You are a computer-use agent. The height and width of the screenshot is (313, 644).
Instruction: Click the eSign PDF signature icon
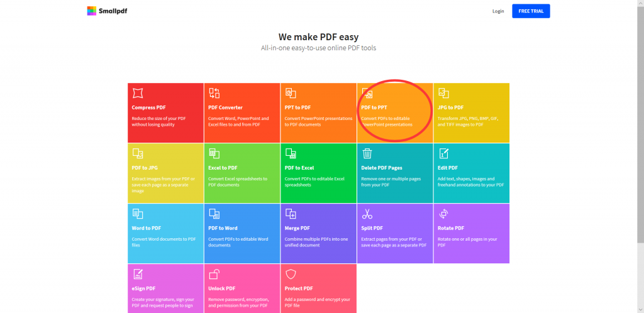[x=138, y=274]
